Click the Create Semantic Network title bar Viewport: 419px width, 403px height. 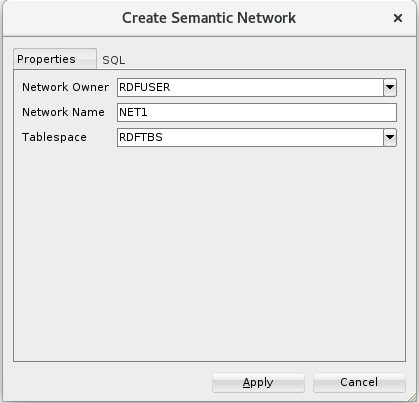[209, 18]
